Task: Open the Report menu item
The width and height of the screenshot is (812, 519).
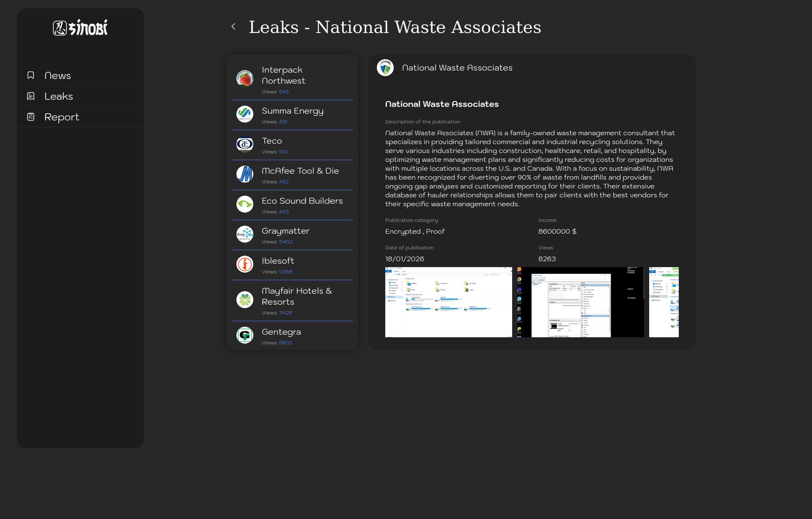Action: tap(62, 117)
